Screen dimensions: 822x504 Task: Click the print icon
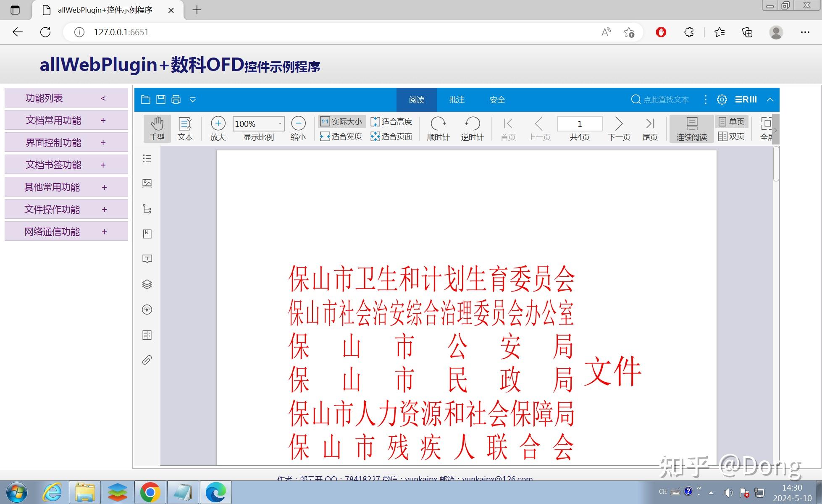point(176,99)
